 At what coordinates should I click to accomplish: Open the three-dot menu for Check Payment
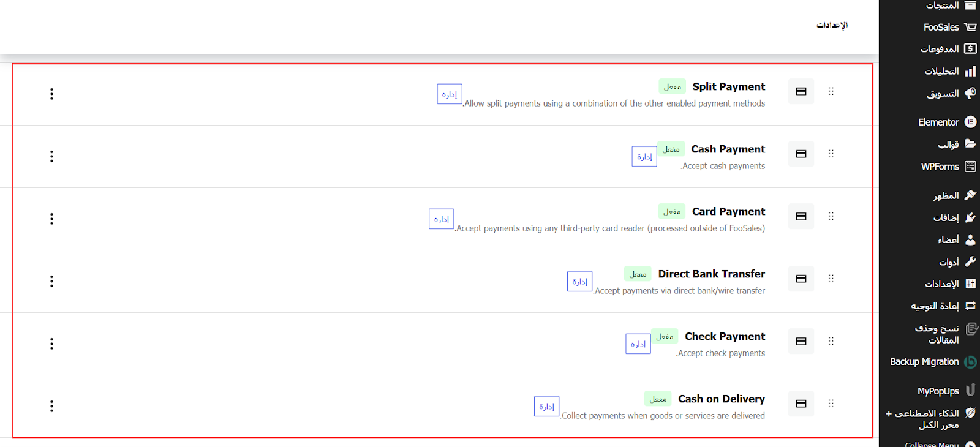[51, 344]
